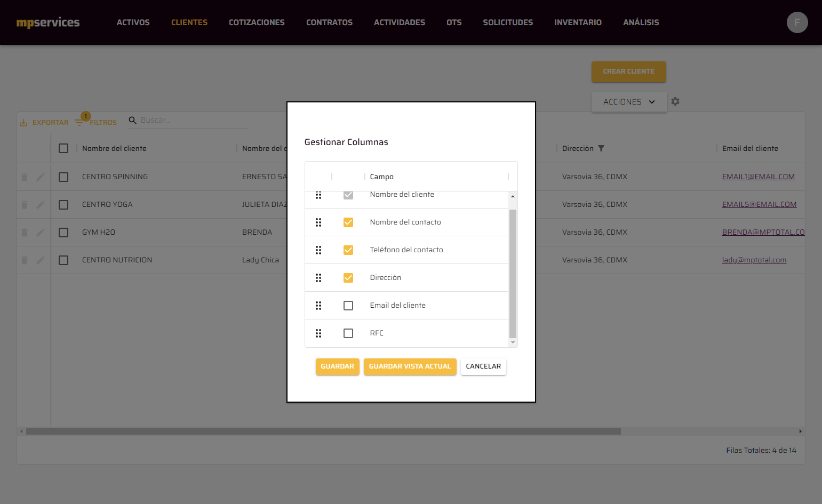This screenshot has height=504, width=822.
Task: Click the FILTROS button label
Action: [x=103, y=123]
